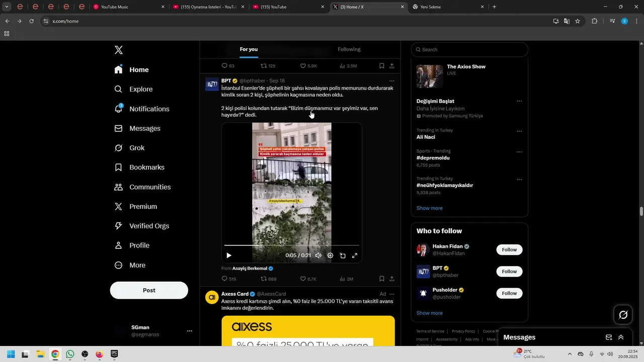Mute the video volume
644x362 pixels.
click(318, 255)
